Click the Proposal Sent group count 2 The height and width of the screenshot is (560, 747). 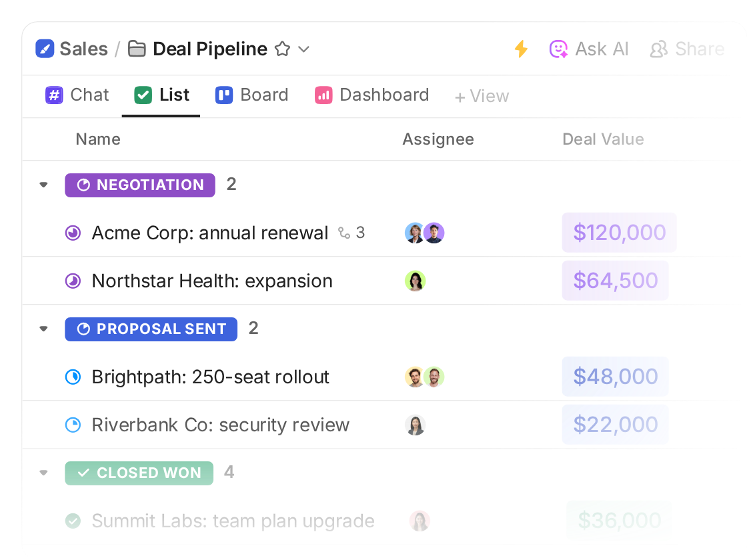[x=253, y=328]
